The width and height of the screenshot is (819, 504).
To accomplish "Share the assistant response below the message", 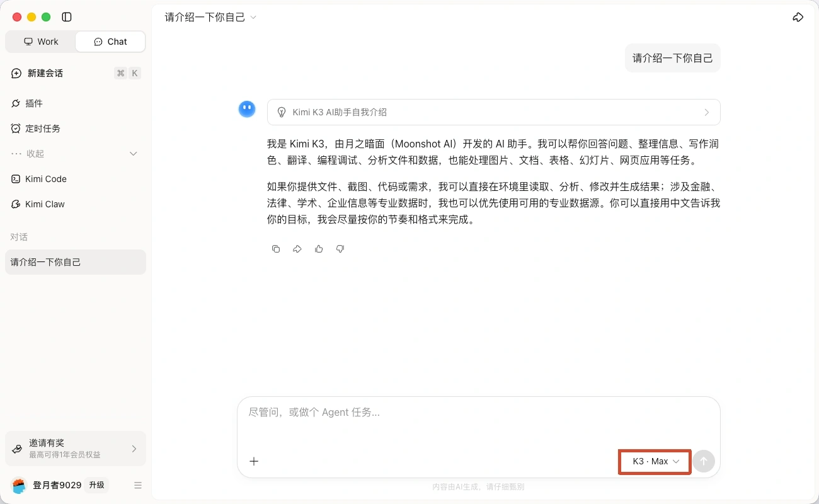I will (297, 249).
